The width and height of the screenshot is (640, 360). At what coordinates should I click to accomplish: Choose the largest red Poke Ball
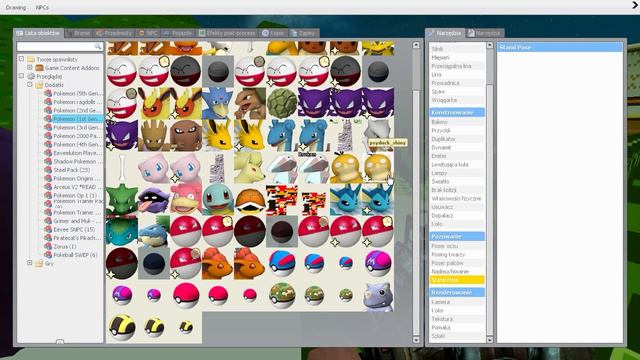coord(186,296)
